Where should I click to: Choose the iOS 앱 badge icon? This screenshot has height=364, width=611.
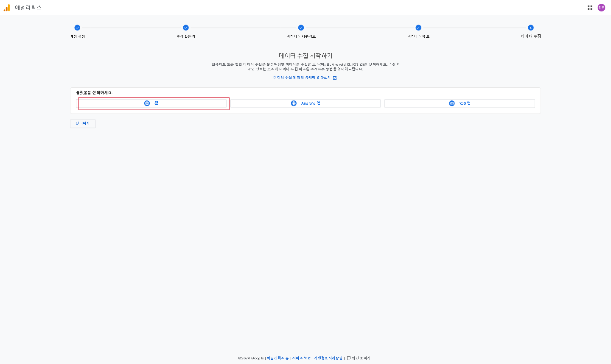pyautogui.click(x=452, y=103)
